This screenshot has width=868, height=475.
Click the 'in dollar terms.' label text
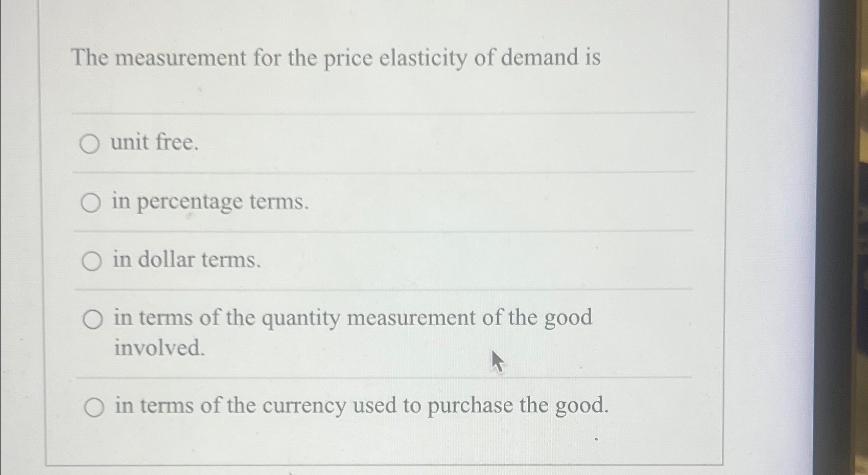(187, 261)
